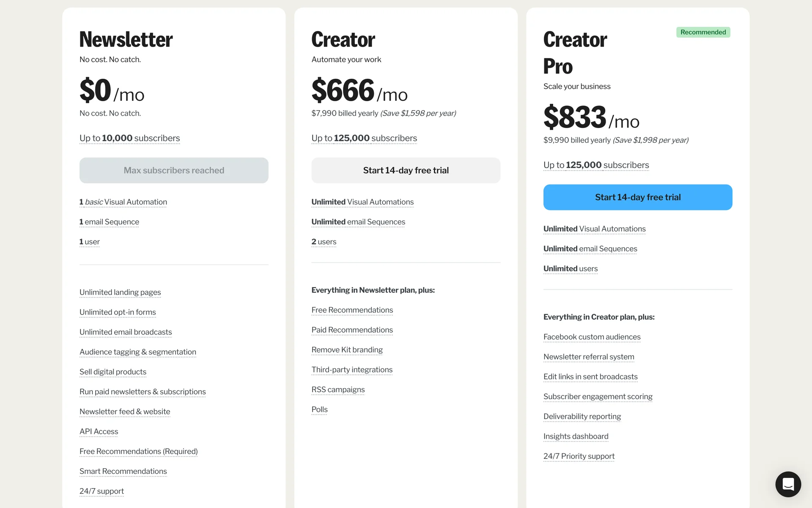
Task: Open the Newsletter referral system info
Action: click(589, 357)
